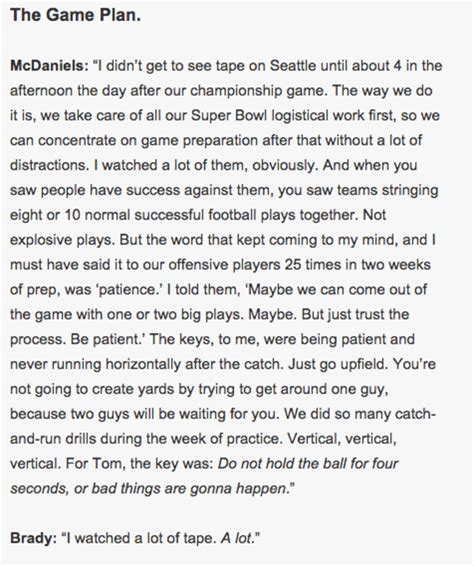474x566 pixels.
Task: Click the words "Be patient.'"
Action: tap(109, 340)
